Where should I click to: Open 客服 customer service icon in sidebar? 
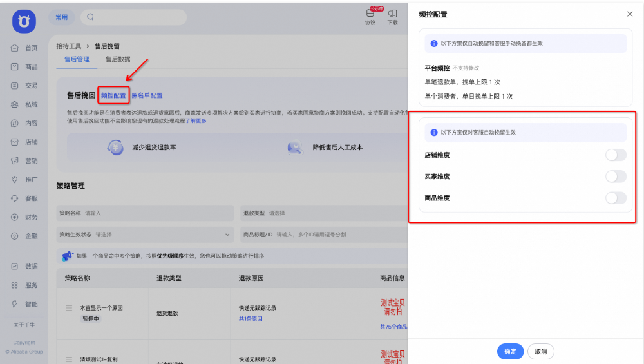tap(15, 198)
